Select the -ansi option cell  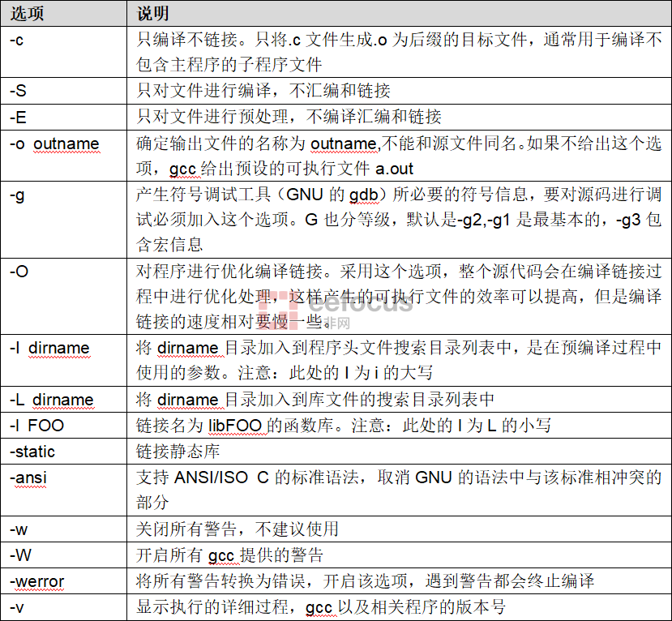[x=63, y=490]
